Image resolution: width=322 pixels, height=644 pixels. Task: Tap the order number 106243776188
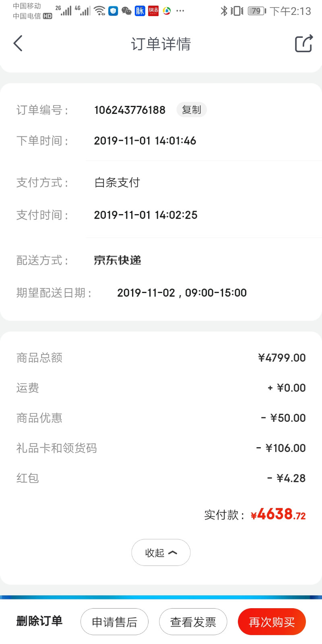point(130,110)
